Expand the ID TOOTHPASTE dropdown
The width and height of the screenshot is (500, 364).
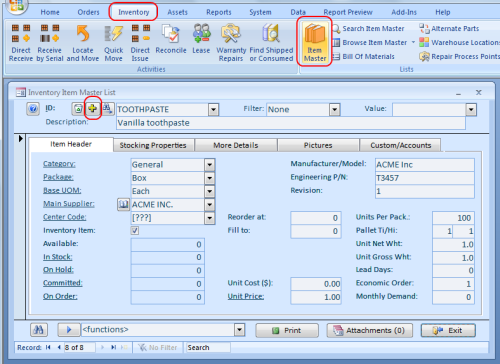(213, 109)
